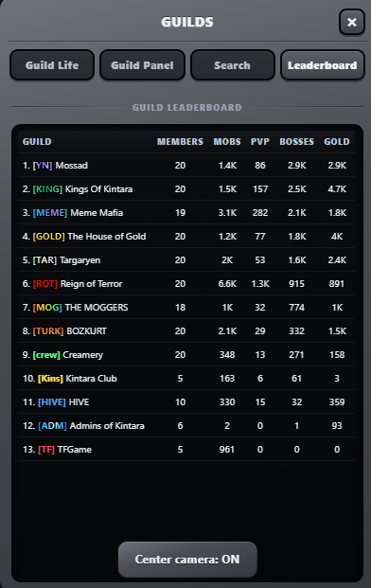This screenshot has width=371, height=588.
Task: Click THE MOGGERS members count 18
Action: pyautogui.click(x=180, y=307)
